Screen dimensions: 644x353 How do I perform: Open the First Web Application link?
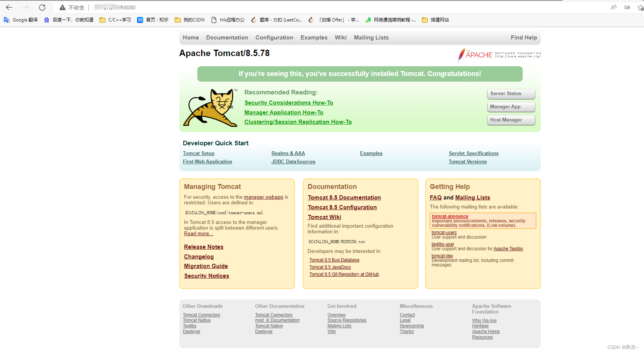208,162
